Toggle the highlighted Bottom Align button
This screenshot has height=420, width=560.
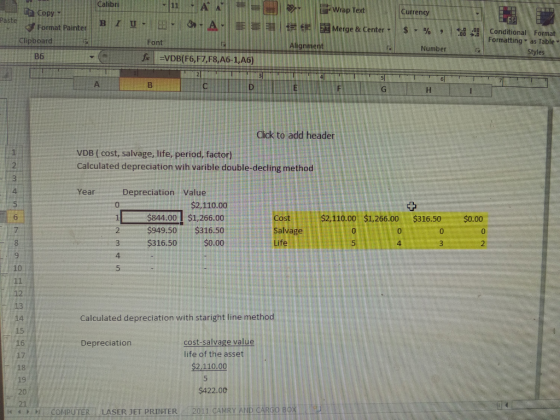coord(270,8)
